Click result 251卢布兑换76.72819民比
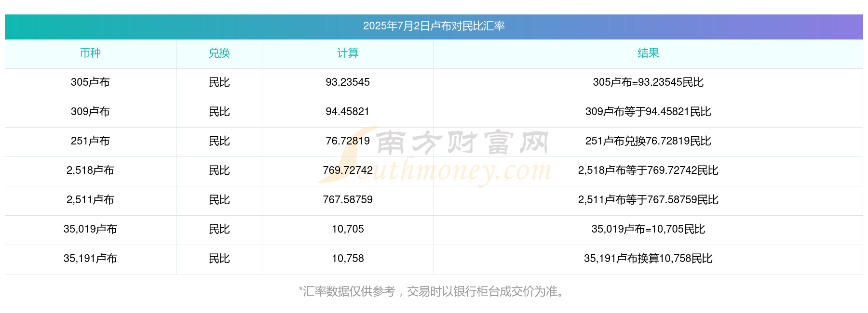868x313 pixels. [x=648, y=141]
